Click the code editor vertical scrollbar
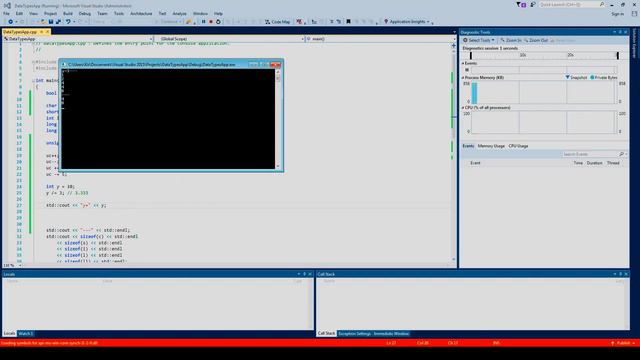This screenshot has width=640, height=360. point(453,154)
